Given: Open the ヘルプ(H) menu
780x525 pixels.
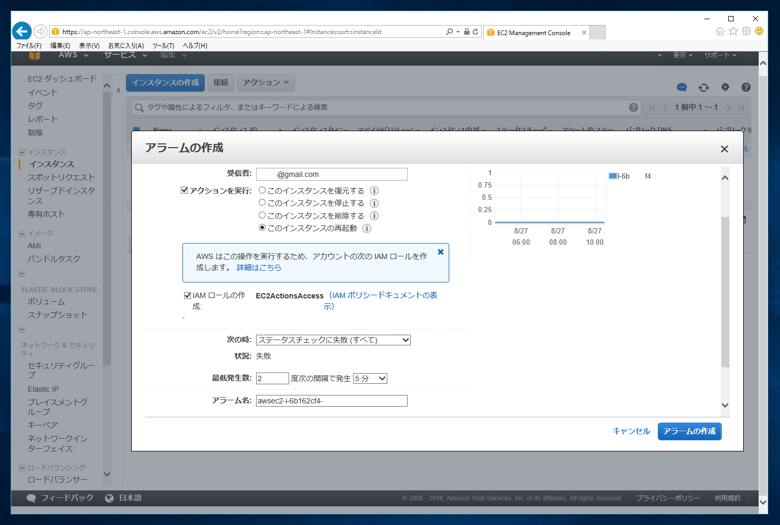Looking at the screenshot, I should [195, 46].
